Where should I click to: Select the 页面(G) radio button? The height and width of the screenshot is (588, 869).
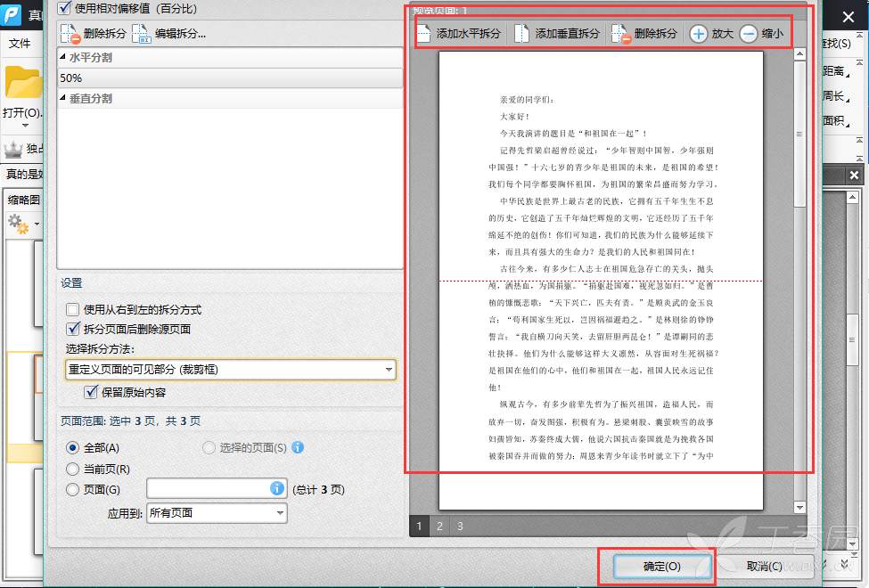(x=72, y=489)
